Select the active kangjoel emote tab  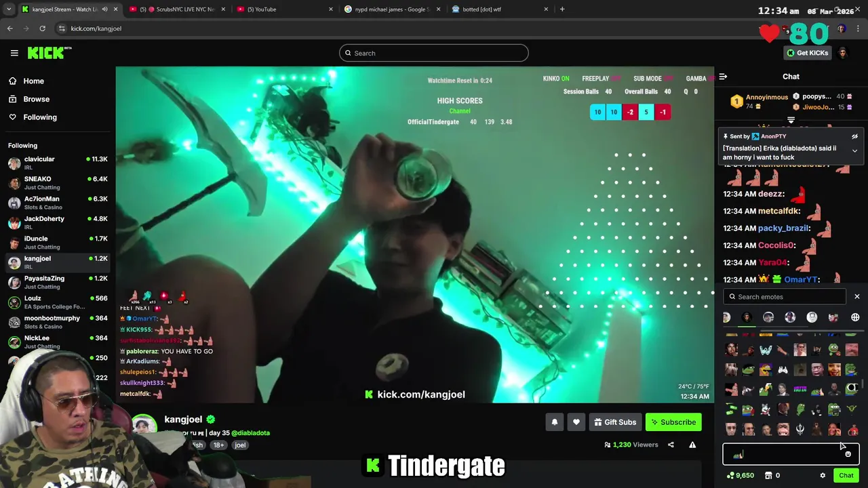point(747,317)
